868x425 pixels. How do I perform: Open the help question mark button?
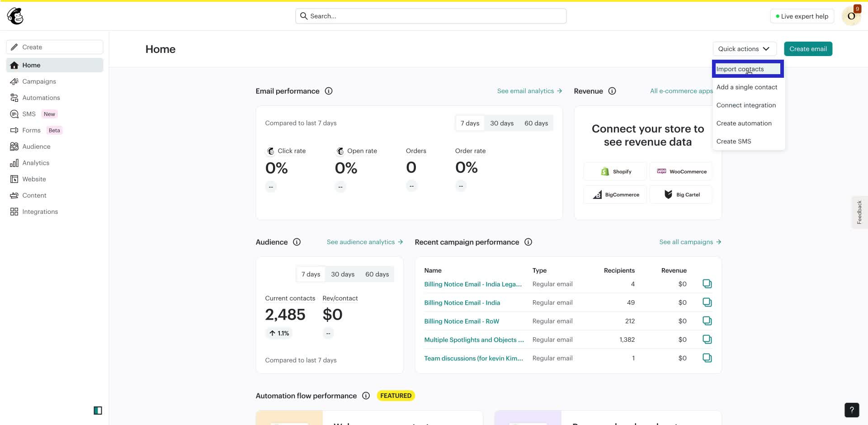point(852,410)
